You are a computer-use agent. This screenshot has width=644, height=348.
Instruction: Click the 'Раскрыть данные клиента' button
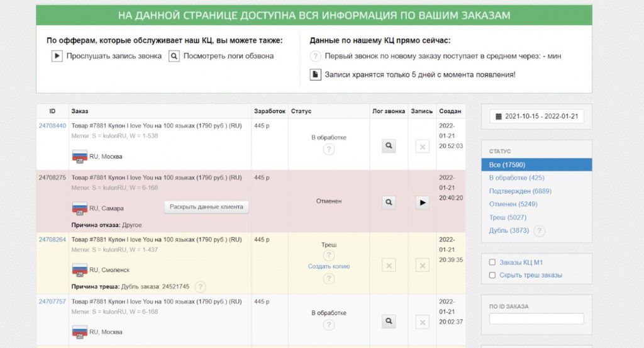point(206,207)
